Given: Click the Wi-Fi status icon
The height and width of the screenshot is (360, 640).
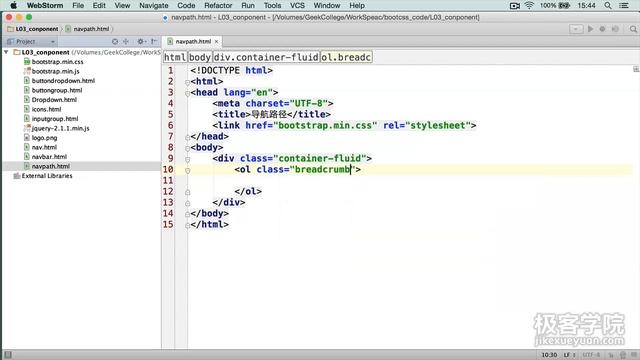Looking at the screenshot, I should point(529,6).
